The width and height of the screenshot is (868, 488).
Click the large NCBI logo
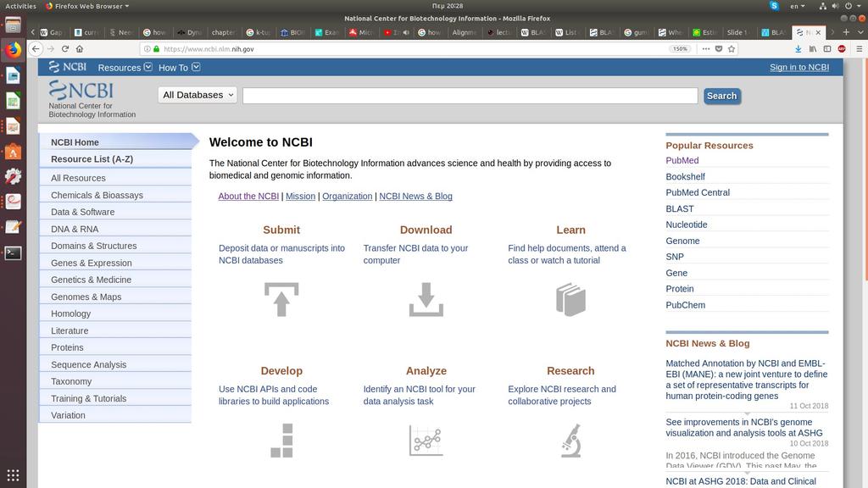[81, 90]
